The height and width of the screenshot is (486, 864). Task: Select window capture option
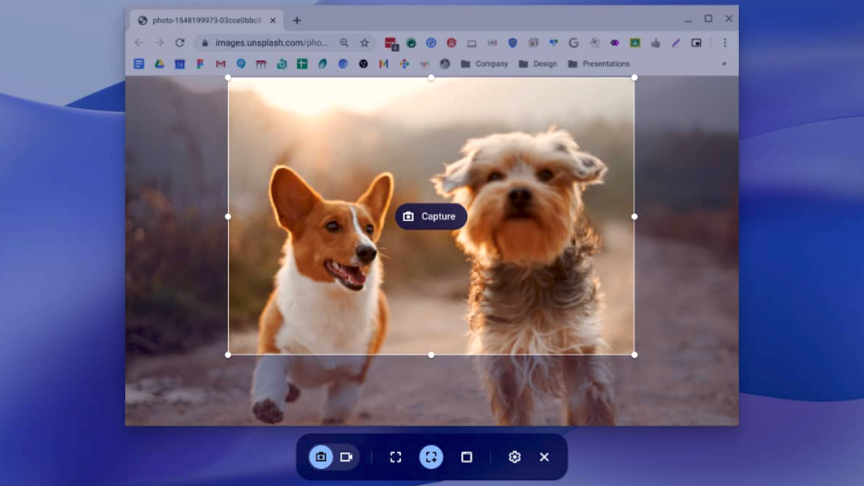(466, 457)
